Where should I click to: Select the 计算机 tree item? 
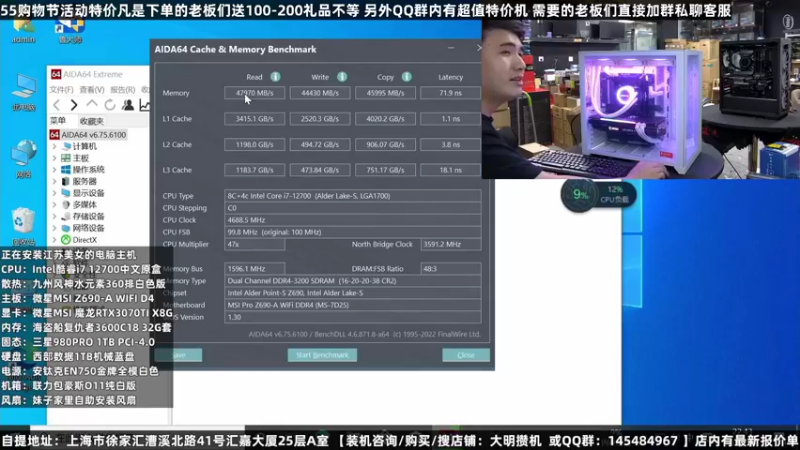point(79,146)
